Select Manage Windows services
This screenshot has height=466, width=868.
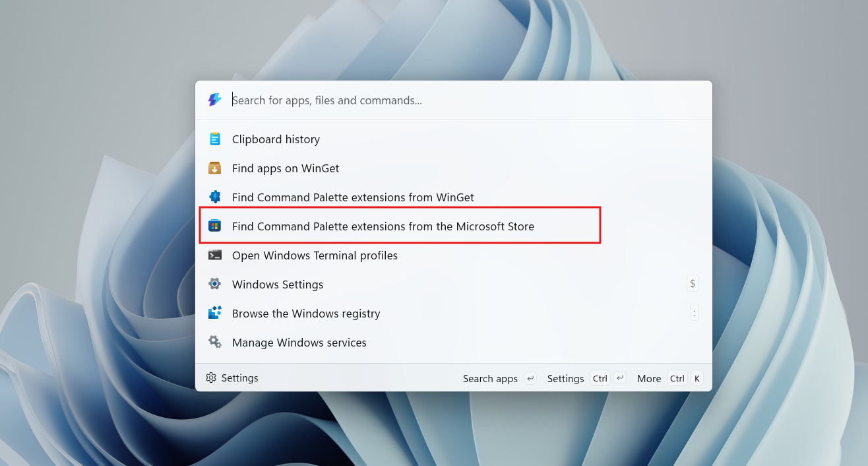pos(299,343)
